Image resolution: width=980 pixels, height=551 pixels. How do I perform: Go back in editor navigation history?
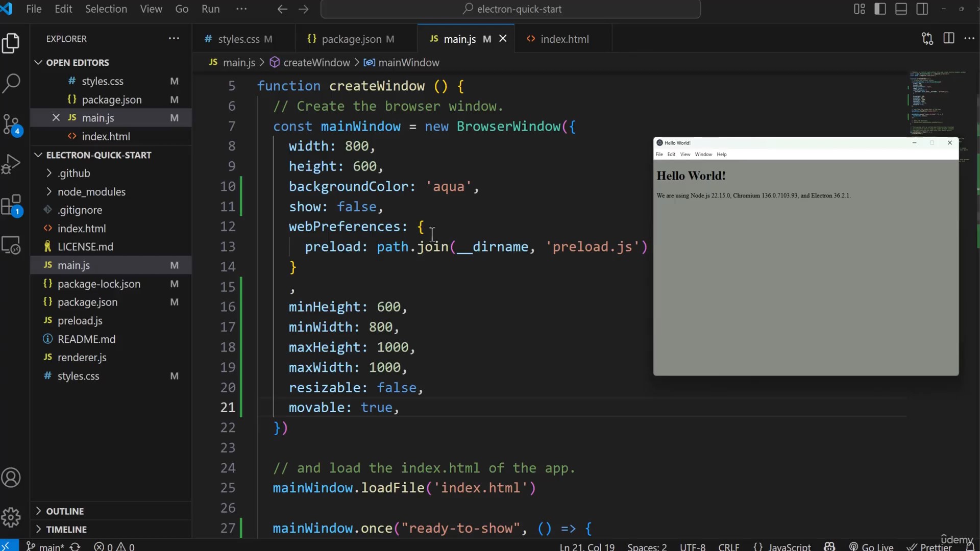tap(282, 9)
